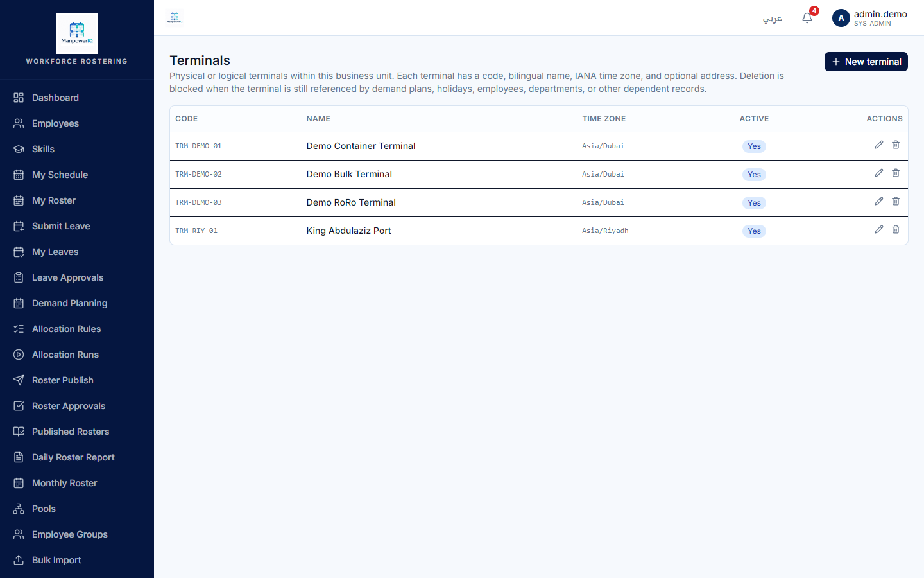Click the Yes badge for TRM-DEMO-01

pyautogui.click(x=754, y=146)
